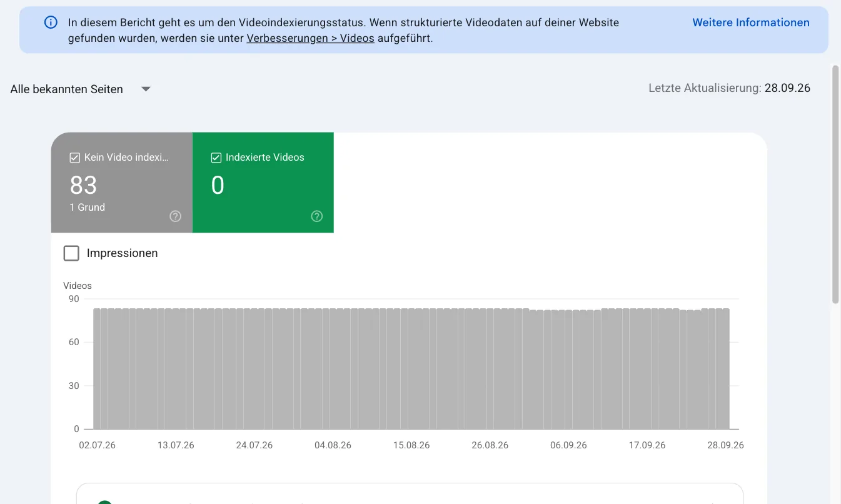The width and height of the screenshot is (841, 504).
Task: Click the 06.09.26 axis label
Action: 568,445
